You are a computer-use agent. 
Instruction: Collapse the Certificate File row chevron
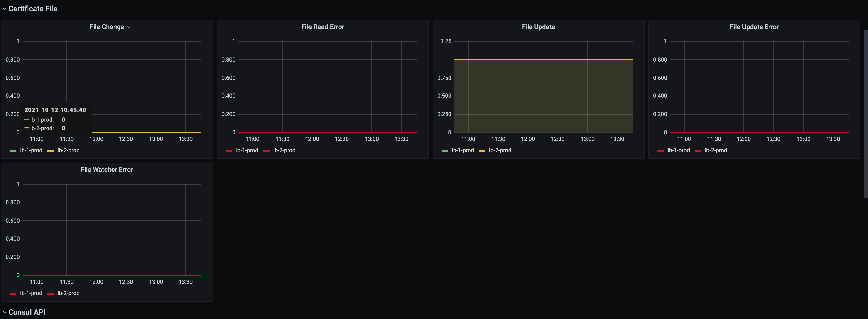click(x=4, y=9)
